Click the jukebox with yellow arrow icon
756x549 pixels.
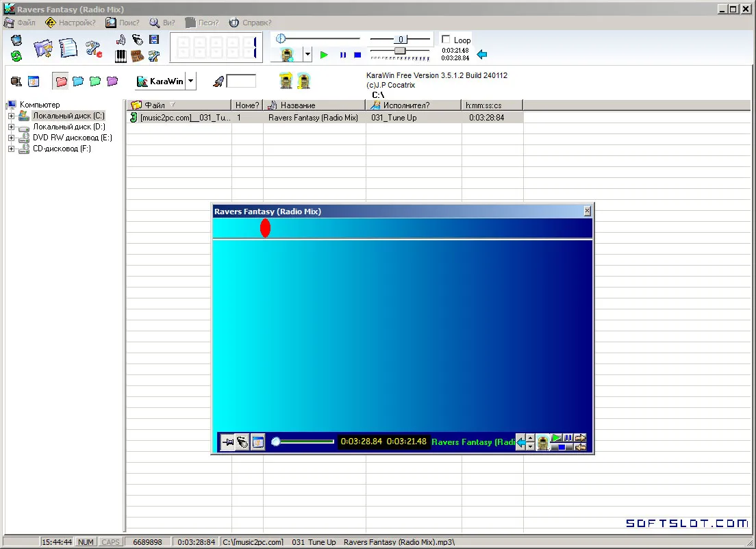pos(286,81)
